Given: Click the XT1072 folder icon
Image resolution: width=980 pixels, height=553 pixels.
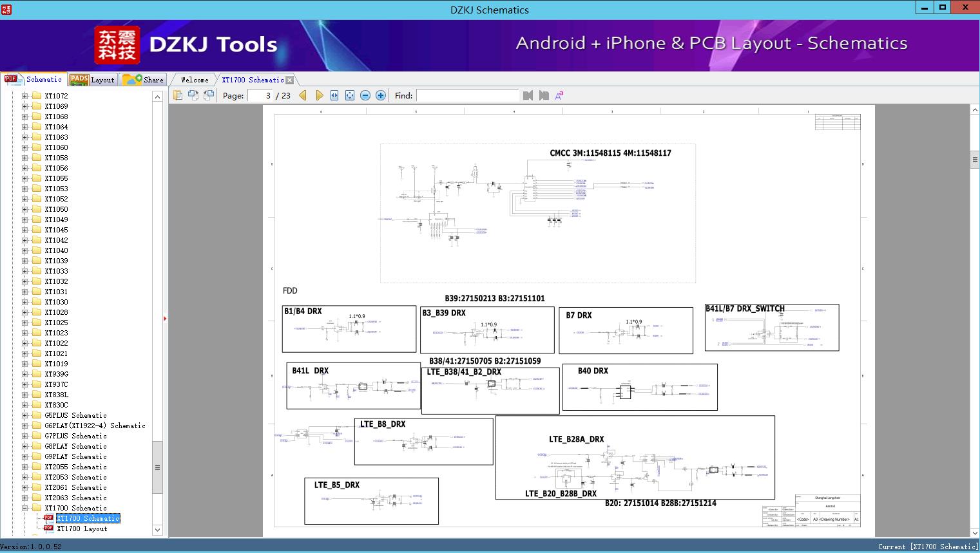Looking at the screenshot, I should (36, 96).
